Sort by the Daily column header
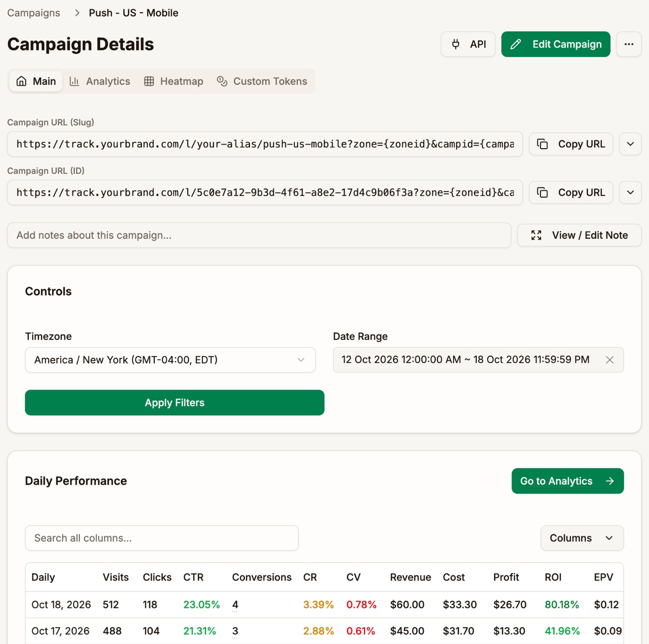The height and width of the screenshot is (644, 649). coord(43,578)
